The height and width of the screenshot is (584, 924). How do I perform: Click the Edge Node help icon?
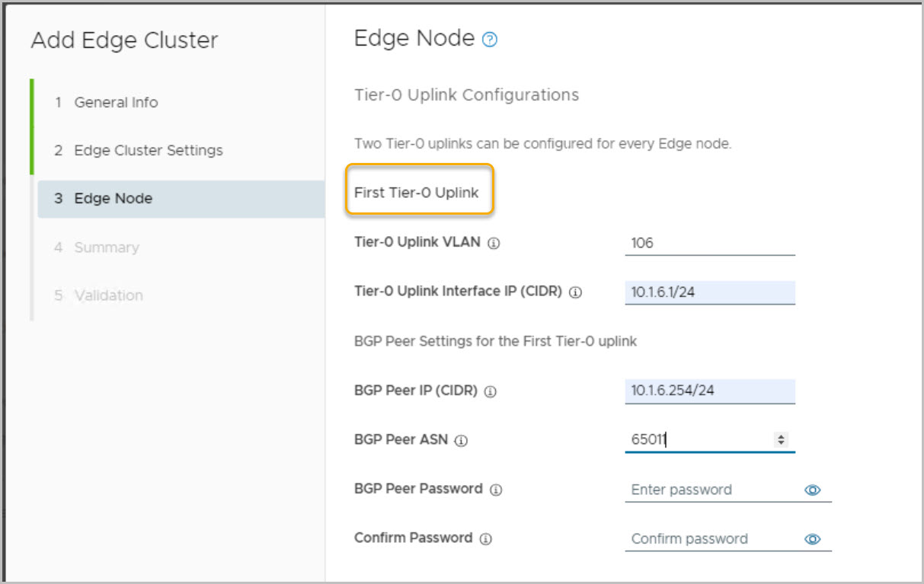(491, 40)
